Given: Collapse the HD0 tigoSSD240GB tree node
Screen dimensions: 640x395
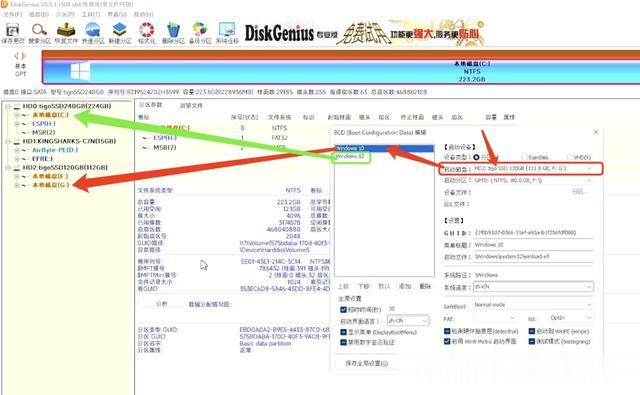Looking at the screenshot, I should coord(8,106).
